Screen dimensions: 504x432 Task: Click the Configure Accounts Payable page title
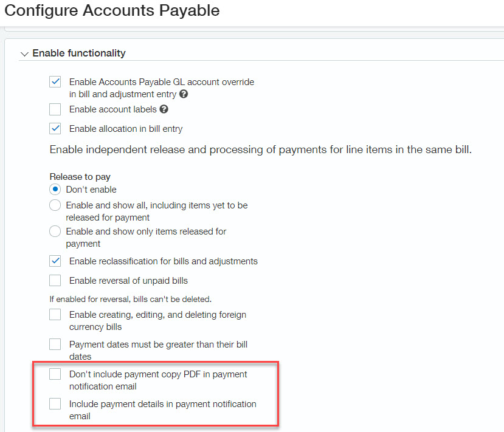coord(112,10)
